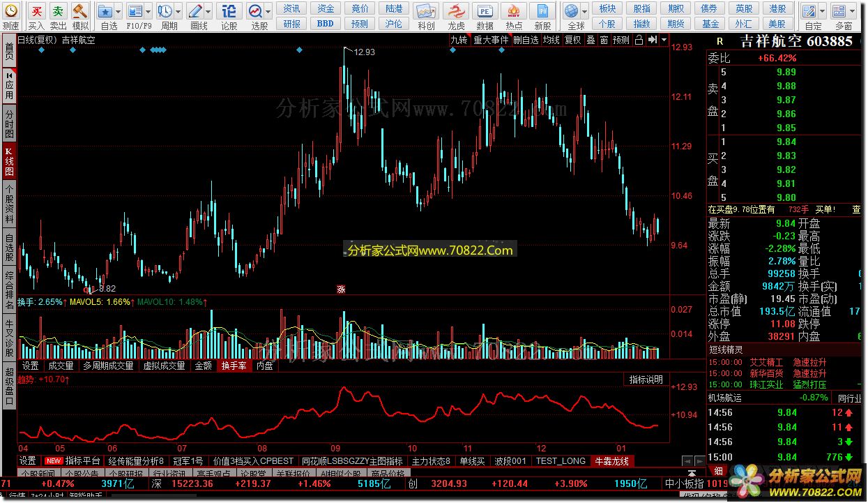Select the 设置 tab under volume panel

tap(30, 366)
